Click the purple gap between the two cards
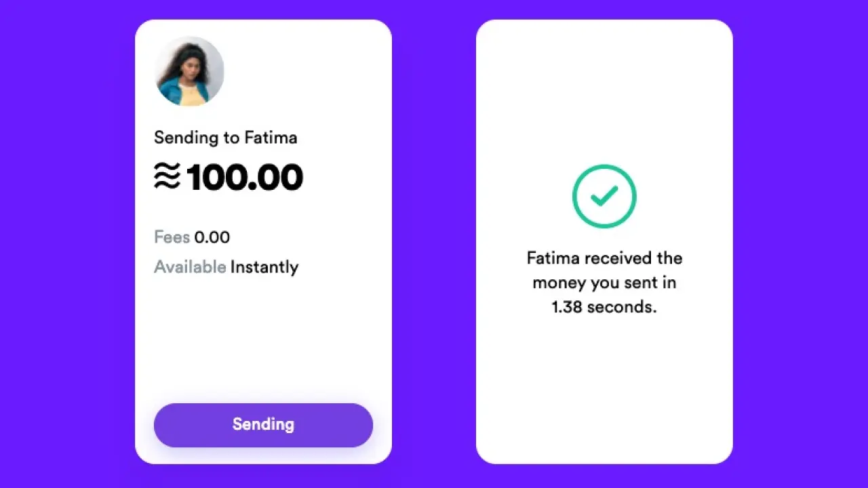This screenshot has width=868, height=488. (x=434, y=244)
